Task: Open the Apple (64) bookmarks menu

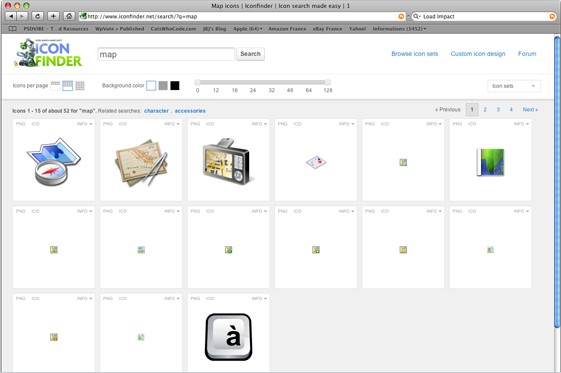Action: (248, 29)
